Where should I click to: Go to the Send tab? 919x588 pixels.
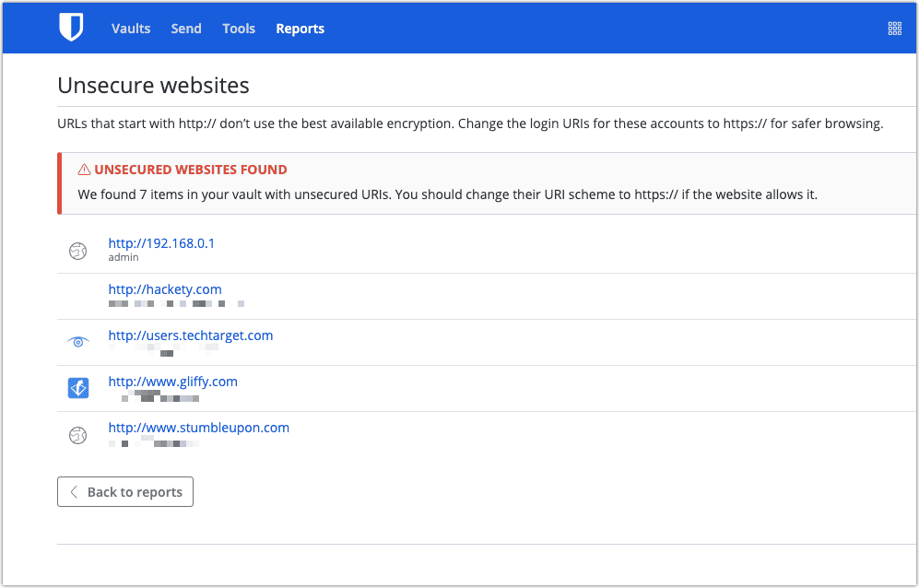(186, 29)
